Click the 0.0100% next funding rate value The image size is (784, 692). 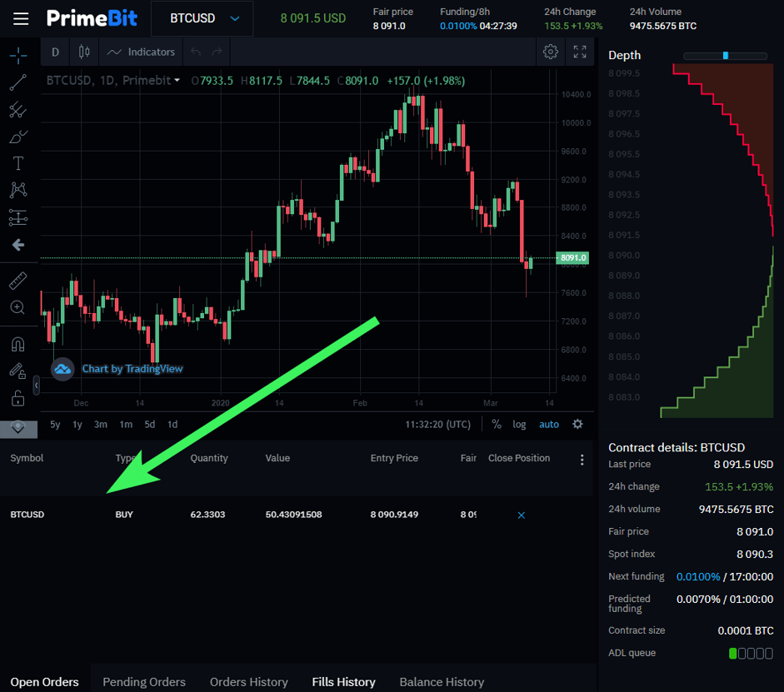point(698,576)
